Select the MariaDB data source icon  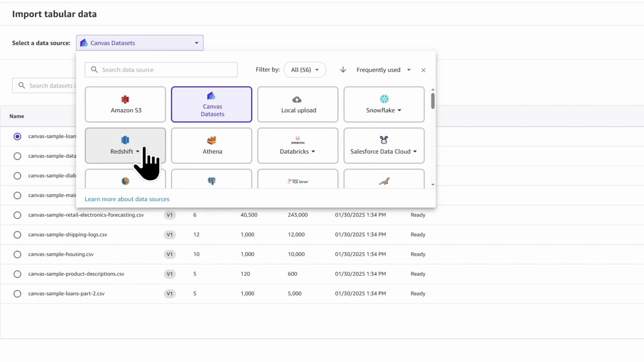pyautogui.click(x=384, y=181)
